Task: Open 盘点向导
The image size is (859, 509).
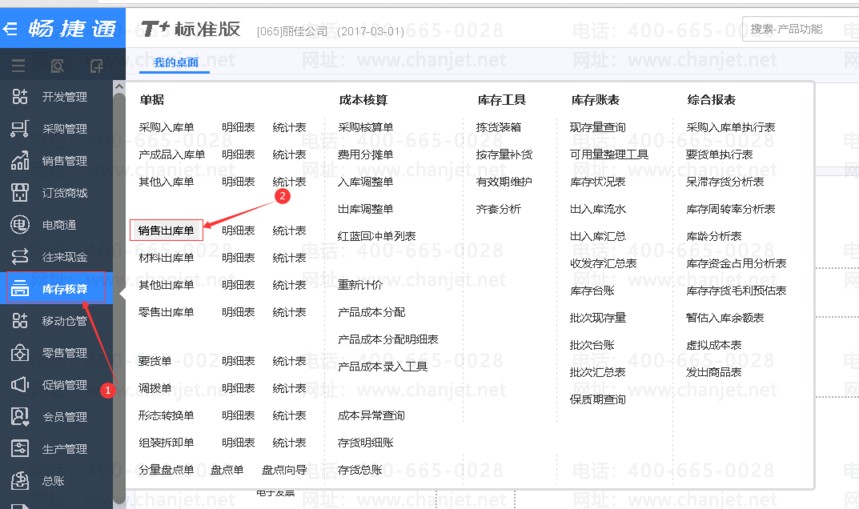Action: click(284, 470)
